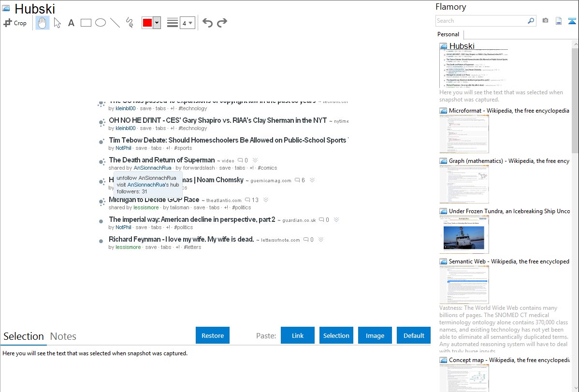Open the Selection tab
Viewport: 579px width, 392px height.
click(24, 336)
